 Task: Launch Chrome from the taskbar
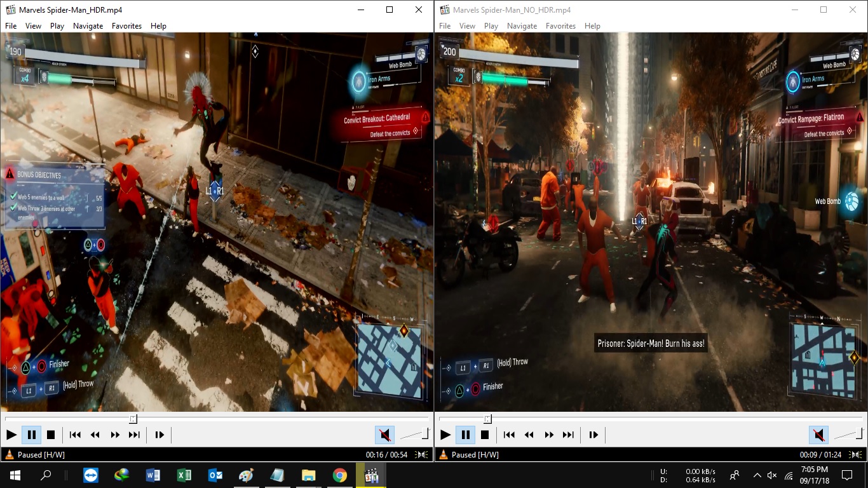(x=340, y=475)
